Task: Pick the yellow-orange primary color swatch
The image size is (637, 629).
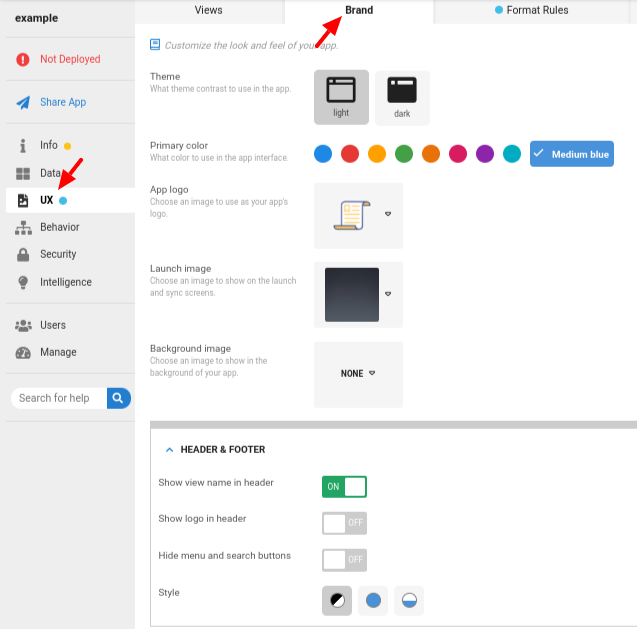Action: 377,154
